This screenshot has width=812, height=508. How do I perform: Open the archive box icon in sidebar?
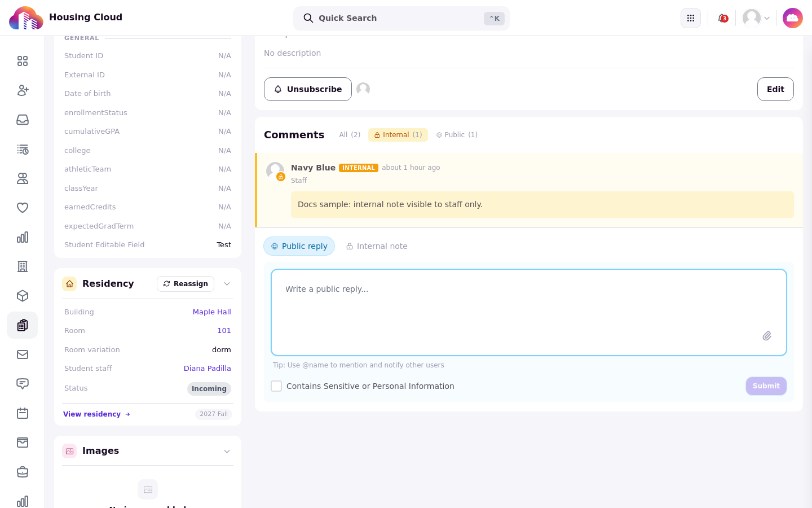point(23,443)
